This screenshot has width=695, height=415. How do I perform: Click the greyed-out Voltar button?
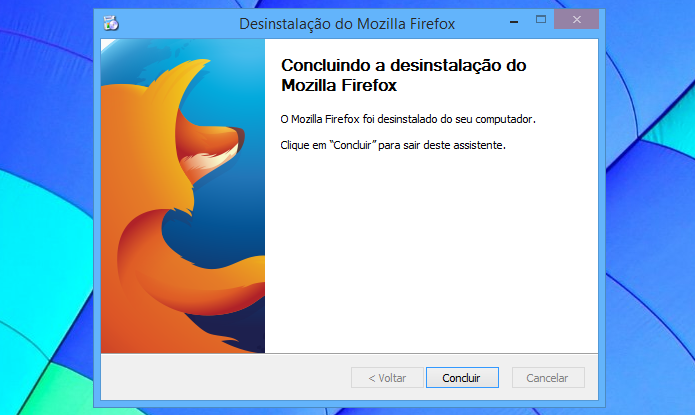(x=387, y=378)
